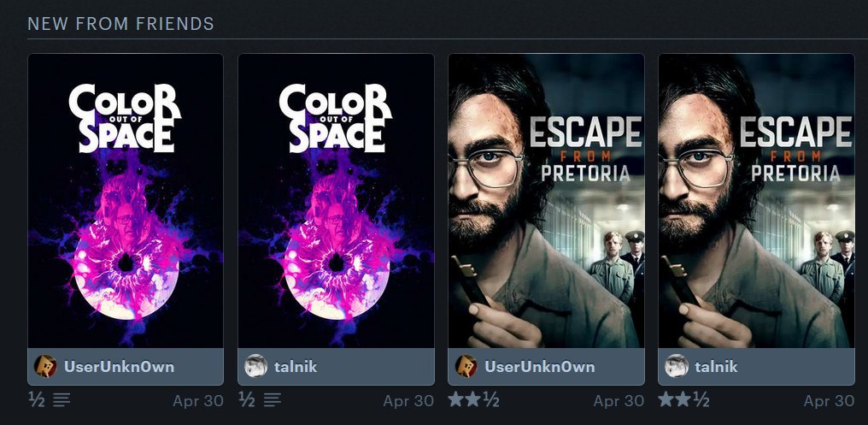Image resolution: width=868 pixels, height=425 pixels.
Task: Visit UserUnkn0wn profile link under Color Out of Space
Action: tap(119, 366)
